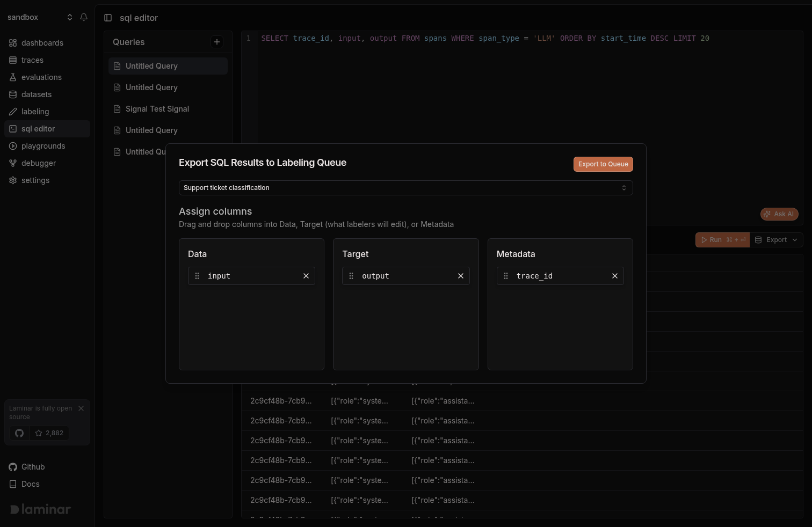This screenshot has width=812, height=527.
Task: Click the Target drop zone
Action: pos(406,304)
